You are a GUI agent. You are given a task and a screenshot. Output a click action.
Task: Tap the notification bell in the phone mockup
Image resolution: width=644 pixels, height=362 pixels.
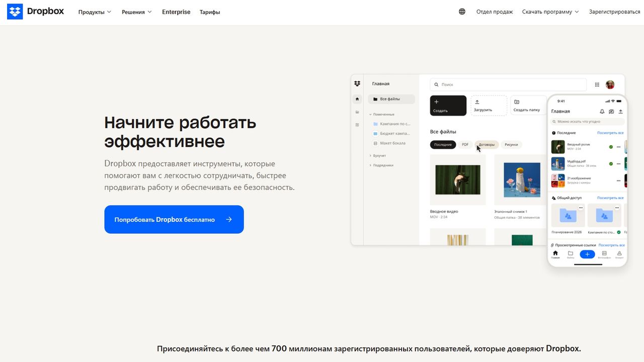[602, 111]
